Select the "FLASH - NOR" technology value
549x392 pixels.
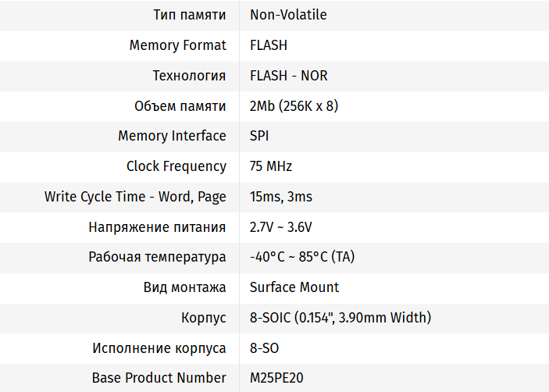click(x=288, y=76)
